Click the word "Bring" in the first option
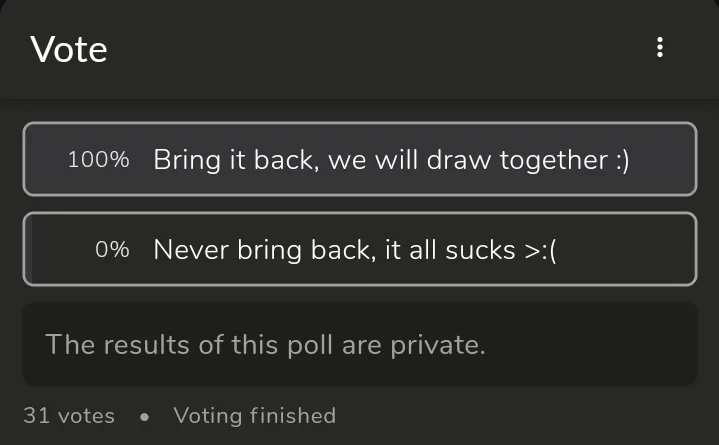 click(183, 160)
